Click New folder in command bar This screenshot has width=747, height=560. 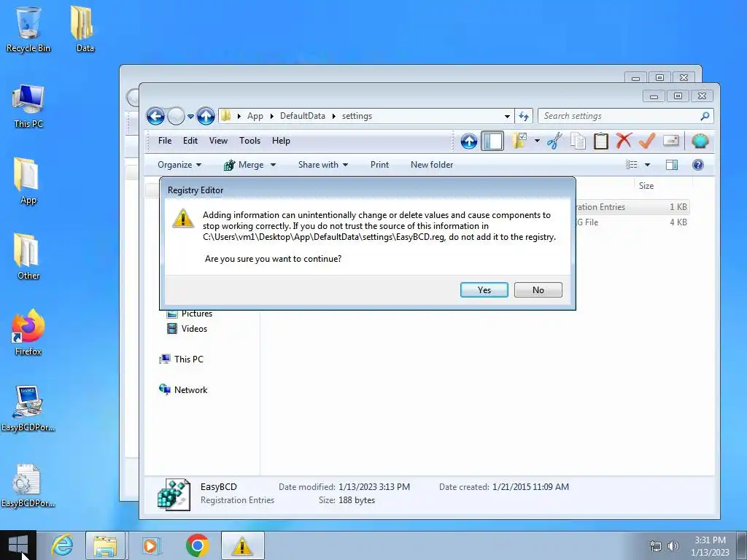click(432, 165)
